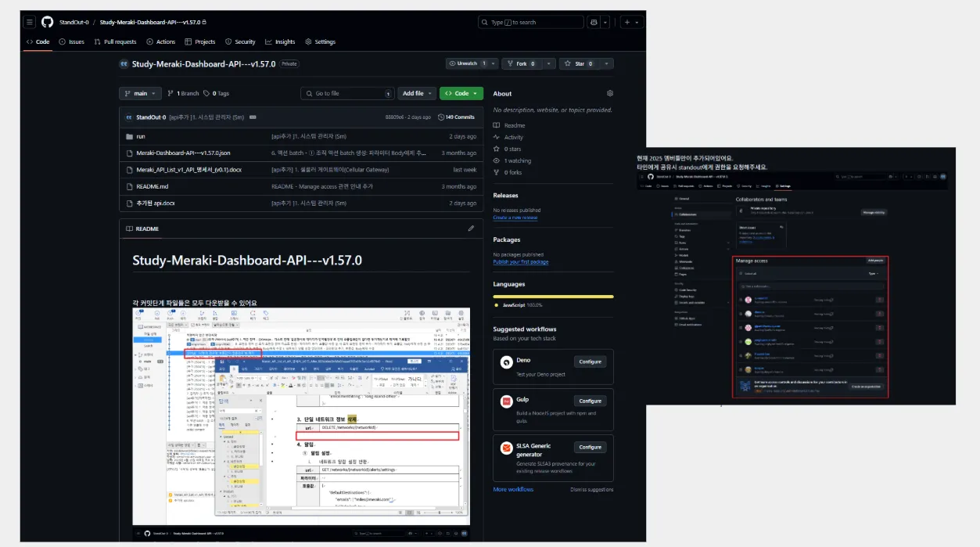Screen dimensions: 980x547
Task: Open 149 Commits history link
Action: pos(456,117)
